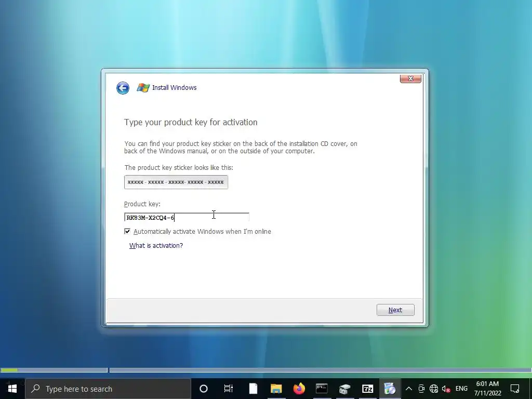Uncheck Automatically activate Windows when I'm online
This screenshot has height=399, width=532.
coord(127,231)
